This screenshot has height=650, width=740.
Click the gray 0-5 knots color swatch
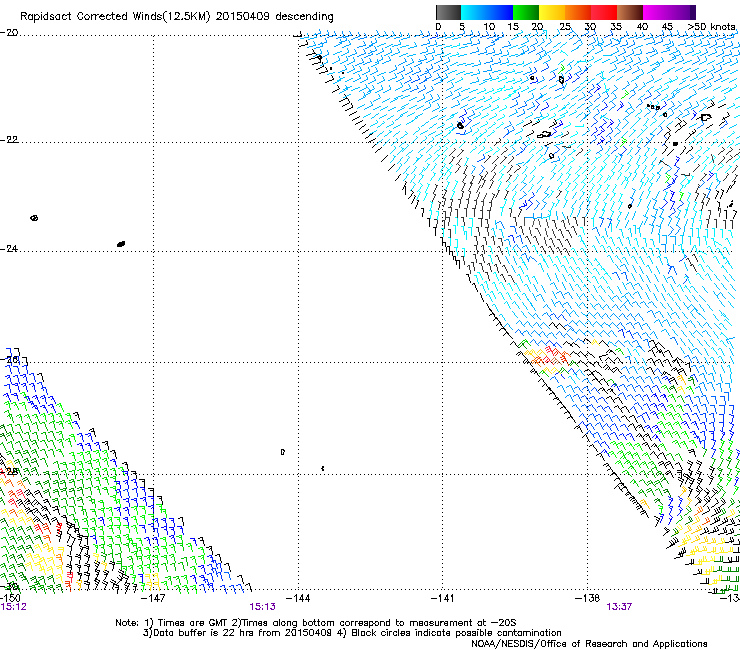coord(448,12)
